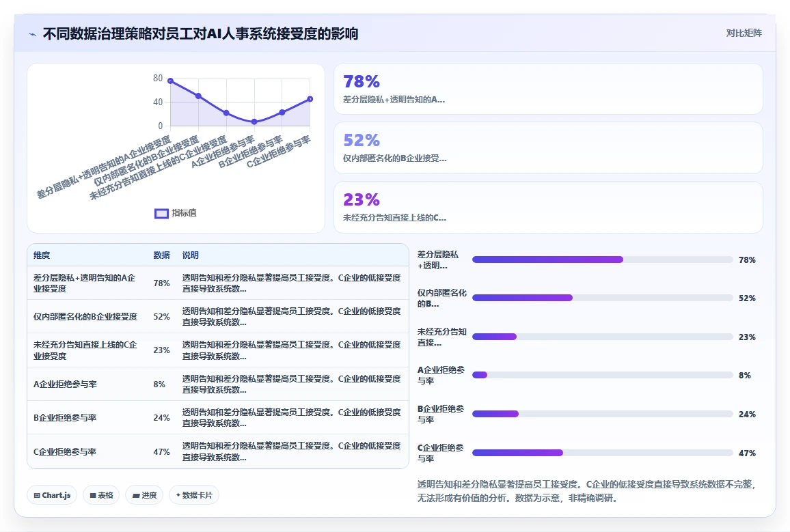Screen dimensions: 790x532
Task: Click the lowest chart point for A企业拒绝参与率
Action: click(x=254, y=122)
